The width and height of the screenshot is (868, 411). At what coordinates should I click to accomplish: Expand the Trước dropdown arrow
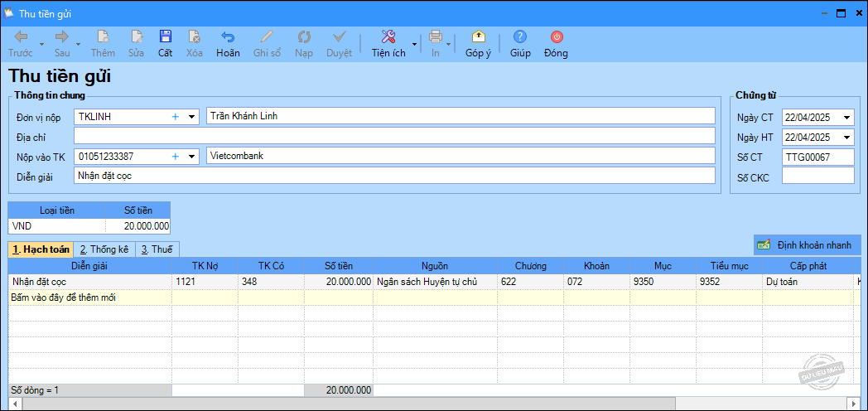(x=41, y=44)
